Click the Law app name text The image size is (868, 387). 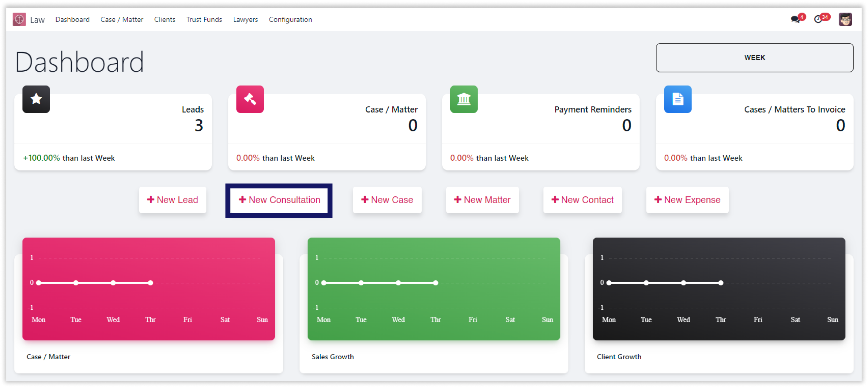pos(37,20)
